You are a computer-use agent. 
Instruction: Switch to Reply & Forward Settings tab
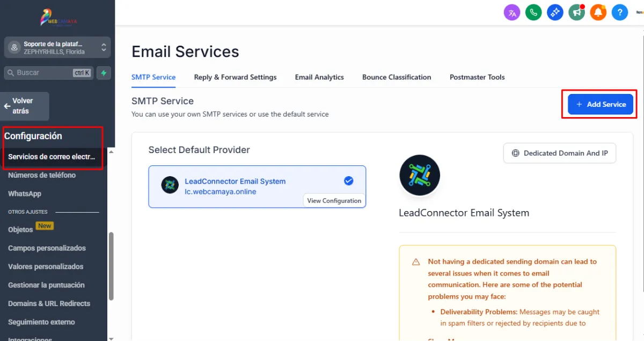tap(235, 77)
